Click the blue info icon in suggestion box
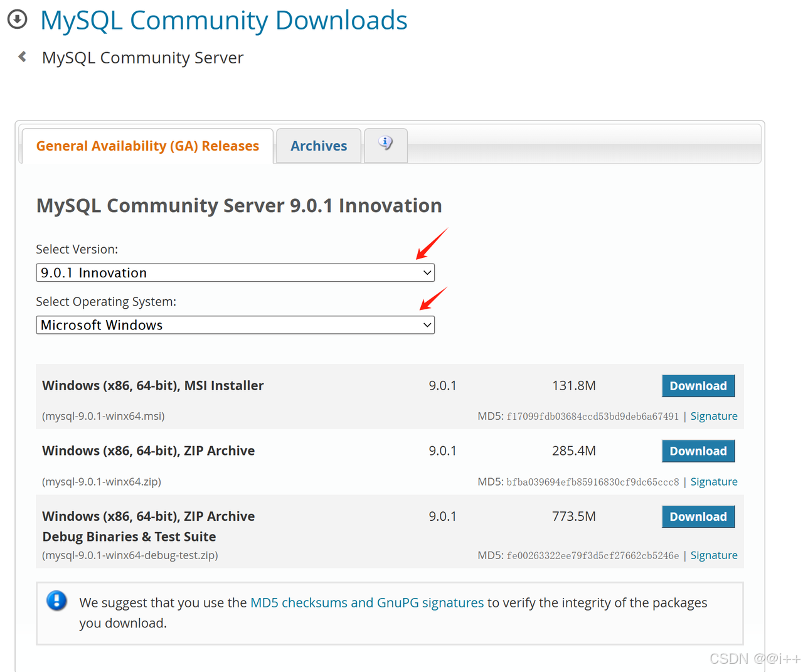 point(56,600)
